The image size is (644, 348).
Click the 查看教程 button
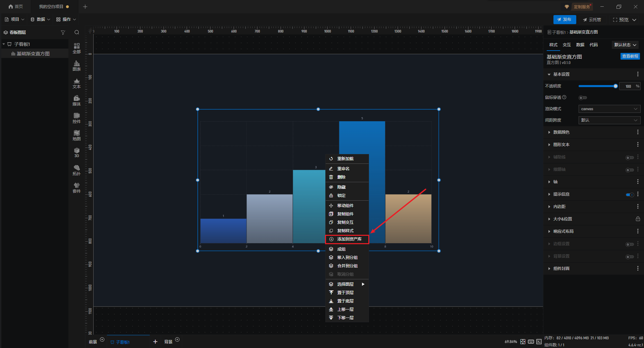(x=630, y=56)
